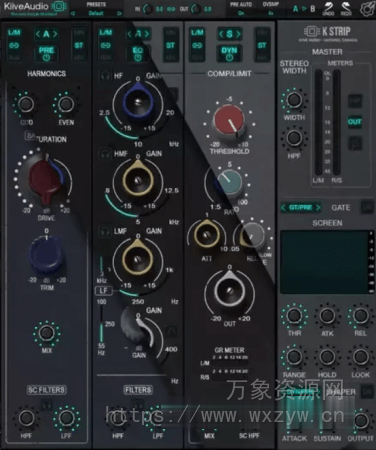Viewport: 376px width, 450px height.
Task: Change the OVSMP 4x oversampling setting
Action: [271, 13]
